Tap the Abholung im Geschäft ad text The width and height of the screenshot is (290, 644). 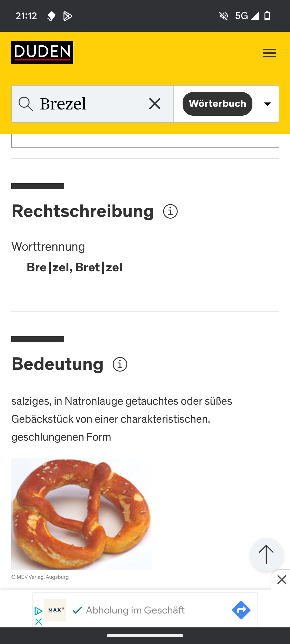click(x=135, y=610)
